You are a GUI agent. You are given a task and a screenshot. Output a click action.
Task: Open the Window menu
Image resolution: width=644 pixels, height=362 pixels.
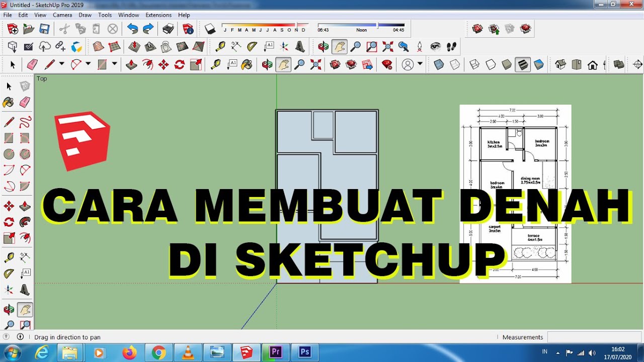coord(129,15)
